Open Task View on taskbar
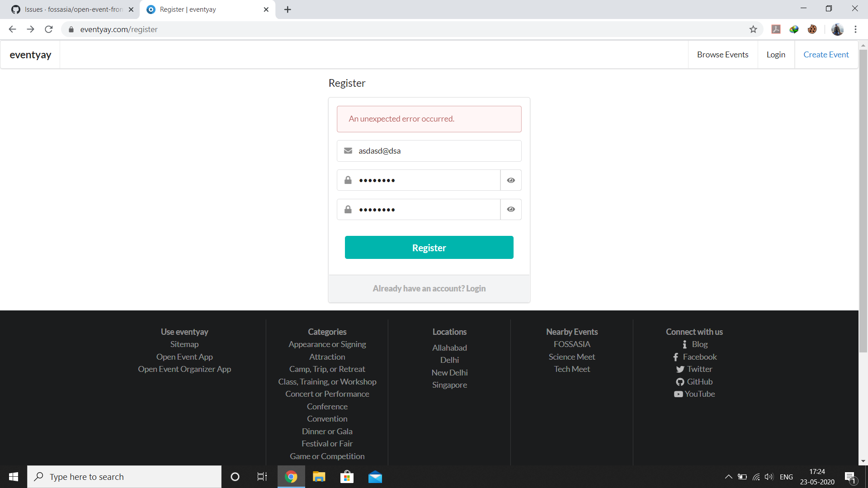This screenshot has width=868, height=488. pyautogui.click(x=262, y=477)
